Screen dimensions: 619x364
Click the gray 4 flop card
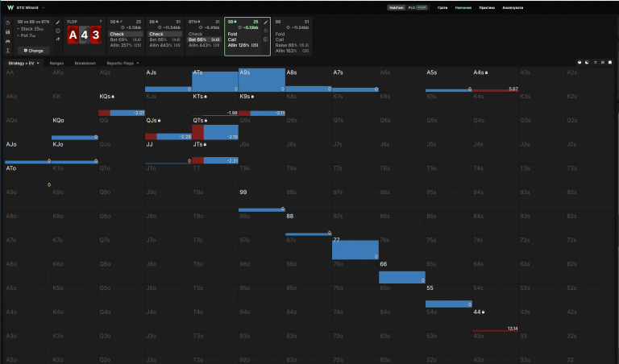tap(85, 35)
